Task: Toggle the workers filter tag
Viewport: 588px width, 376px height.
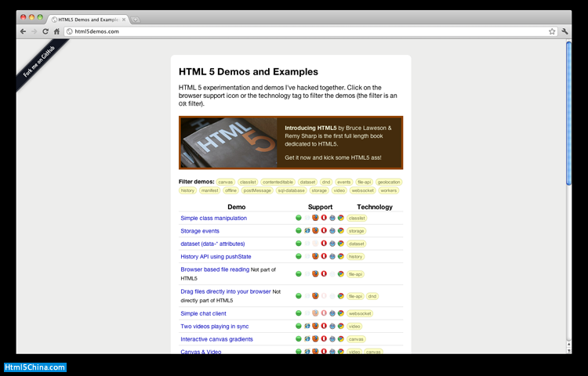Action: [389, 190]
